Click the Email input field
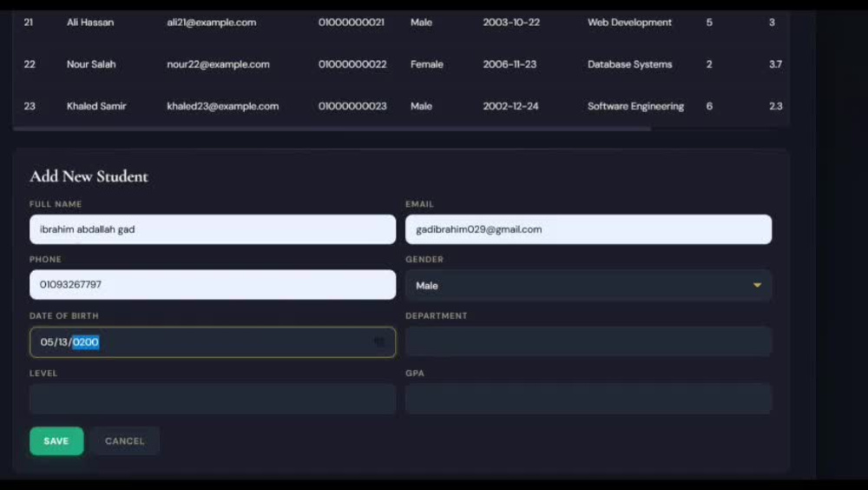 588,229
